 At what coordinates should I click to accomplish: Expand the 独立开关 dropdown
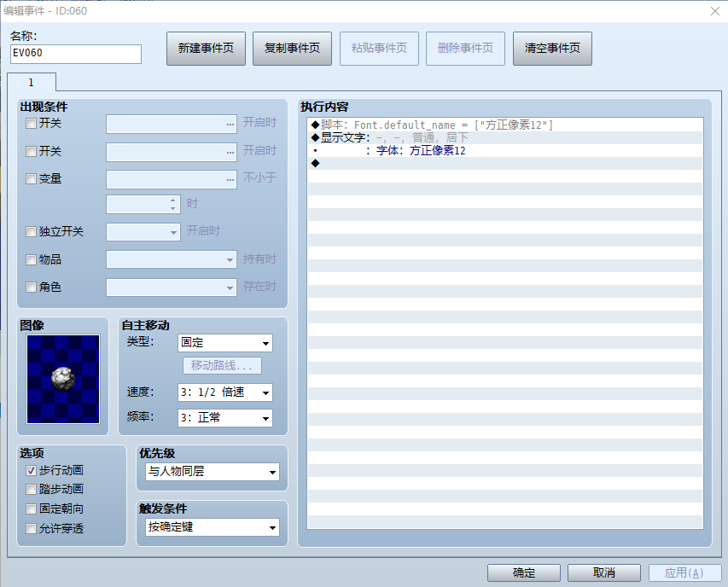(173, 232)
